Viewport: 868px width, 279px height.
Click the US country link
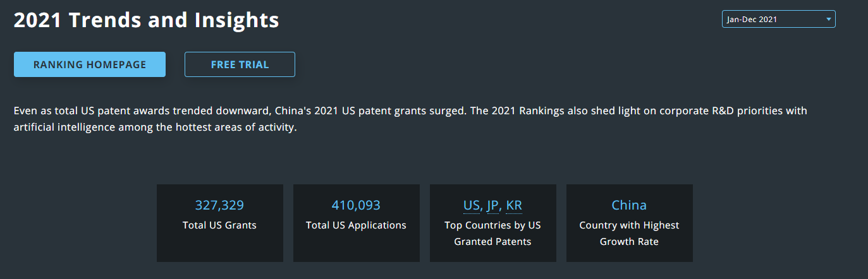[472, 205]
